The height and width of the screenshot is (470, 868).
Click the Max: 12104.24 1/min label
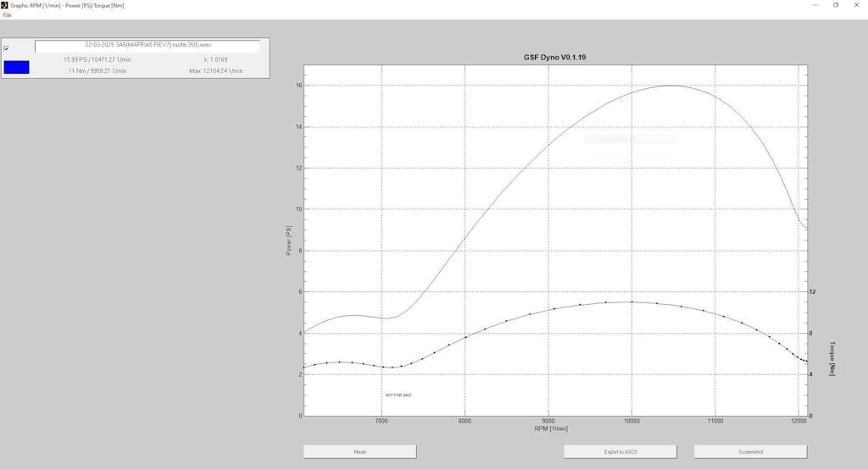click(215, 71)
